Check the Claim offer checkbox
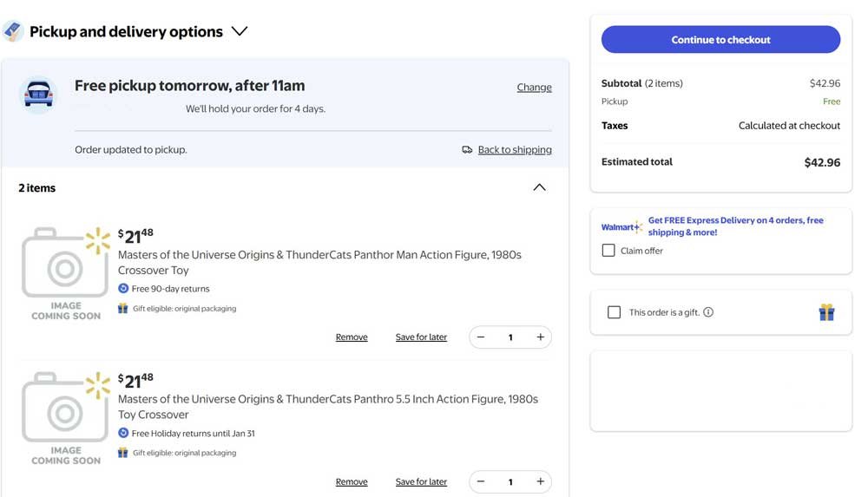 tap(608, 251)
